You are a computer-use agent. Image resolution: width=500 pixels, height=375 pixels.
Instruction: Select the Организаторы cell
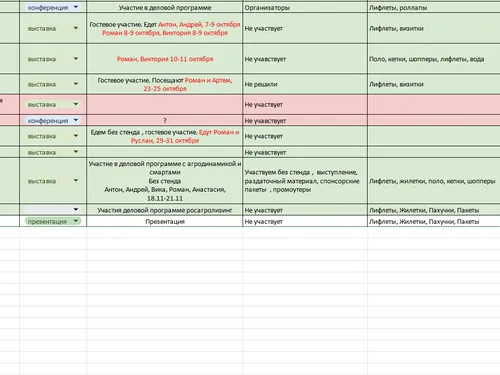click(x=305, y=7)
